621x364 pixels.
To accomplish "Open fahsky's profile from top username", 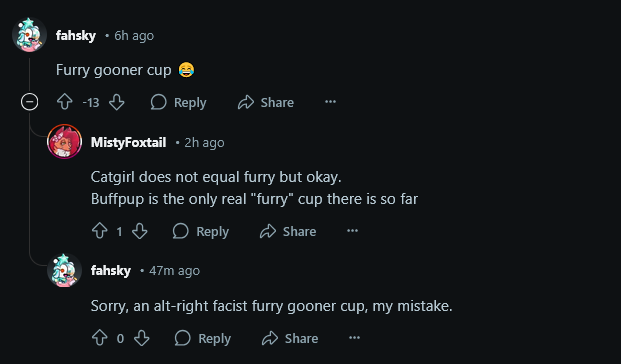I will pyautogui.click(x=76, y=36).
